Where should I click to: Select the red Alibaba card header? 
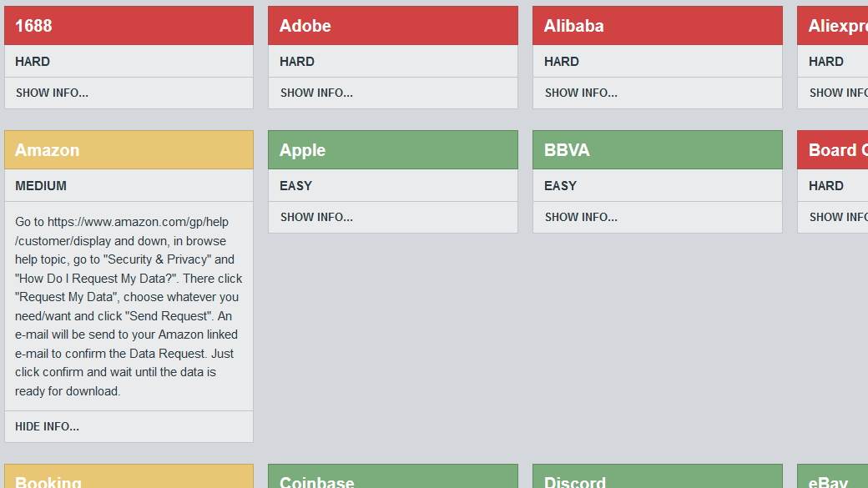coord(657,26)
